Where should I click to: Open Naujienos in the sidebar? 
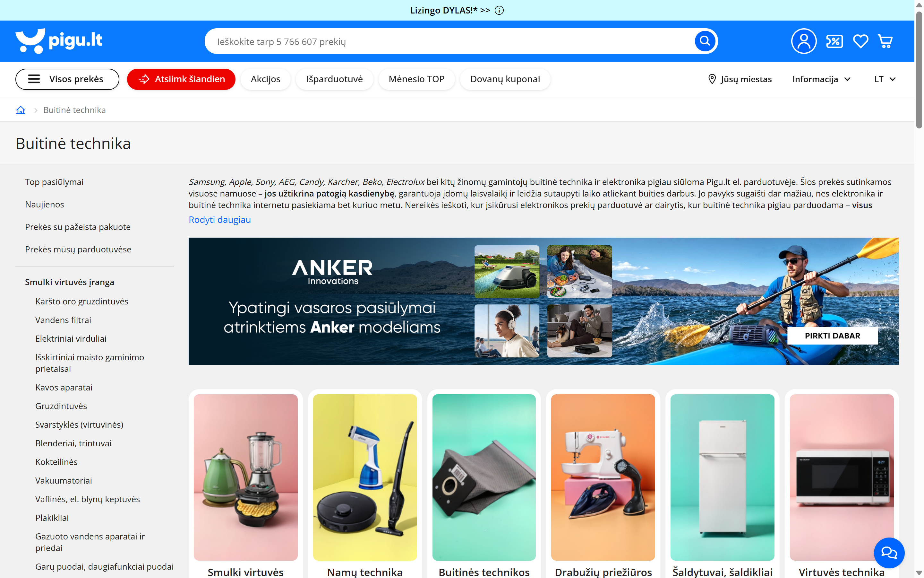44,205
